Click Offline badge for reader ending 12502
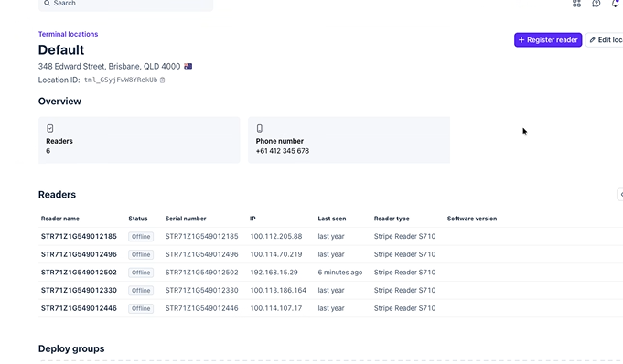The image size is (623, 364). click(141, 273)
